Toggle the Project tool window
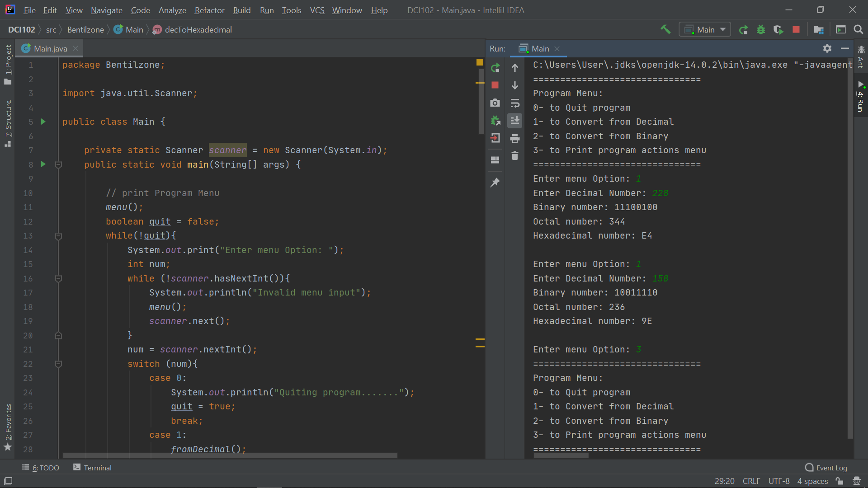 [x=8, y=65]
